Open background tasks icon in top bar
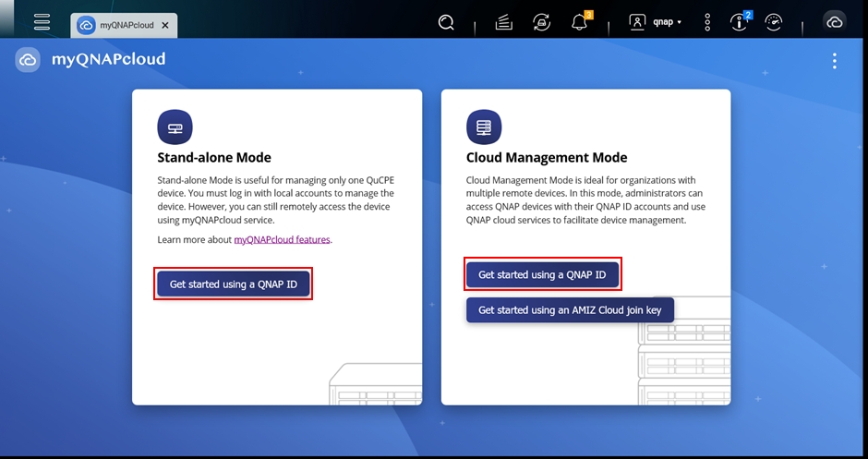 tap(504, 22)
